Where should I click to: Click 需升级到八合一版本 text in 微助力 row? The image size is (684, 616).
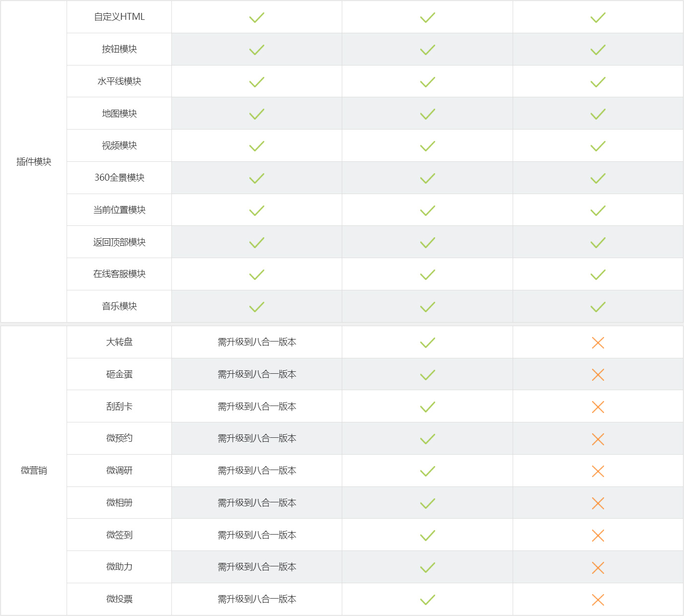(257, 567)
